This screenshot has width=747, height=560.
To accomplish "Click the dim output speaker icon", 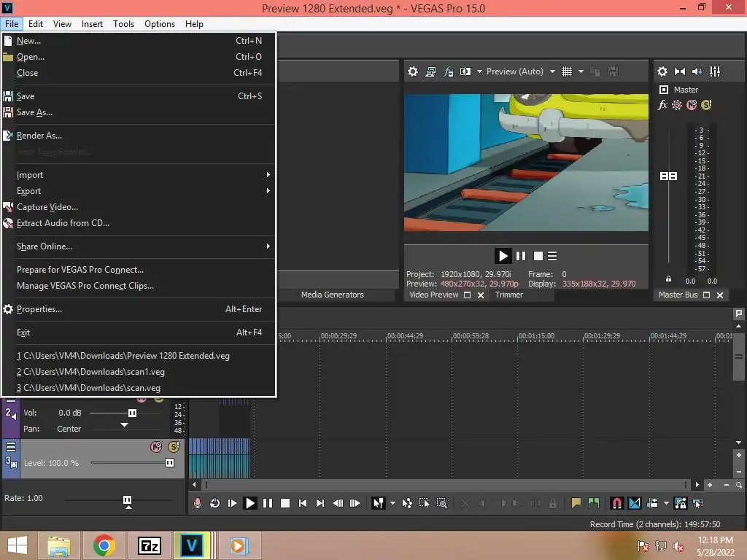I will point(697,71).
